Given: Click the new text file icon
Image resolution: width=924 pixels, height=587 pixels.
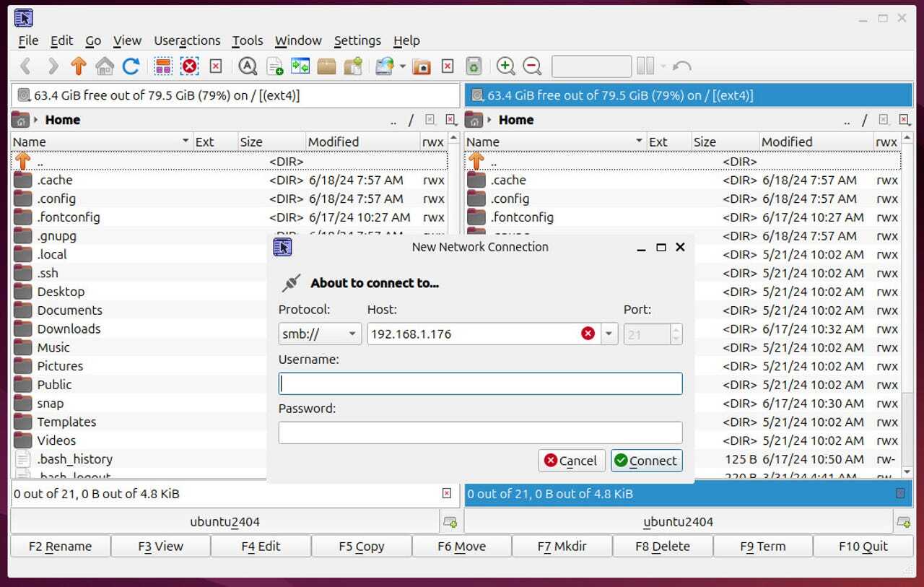Looking at the screenshot, I should click(274, 66).
